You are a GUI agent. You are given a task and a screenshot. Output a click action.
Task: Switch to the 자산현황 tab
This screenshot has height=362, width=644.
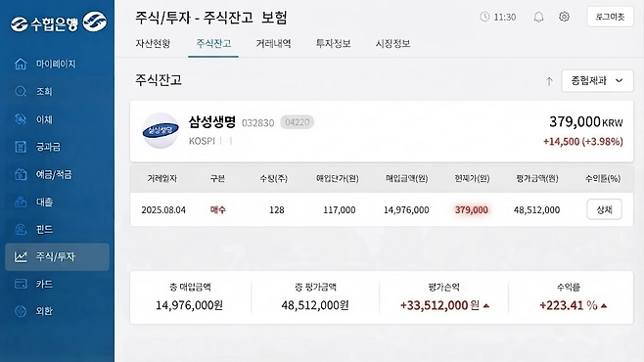[153, 43]
